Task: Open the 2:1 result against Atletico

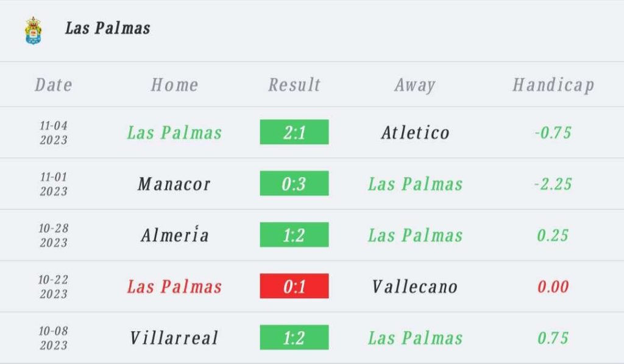Action: (x=294, y=132)
